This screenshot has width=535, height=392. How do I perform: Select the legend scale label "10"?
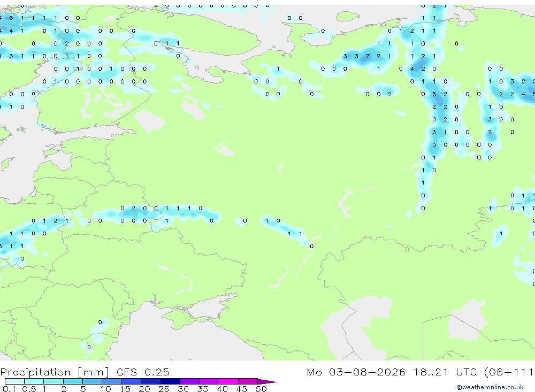click(106, 389)
